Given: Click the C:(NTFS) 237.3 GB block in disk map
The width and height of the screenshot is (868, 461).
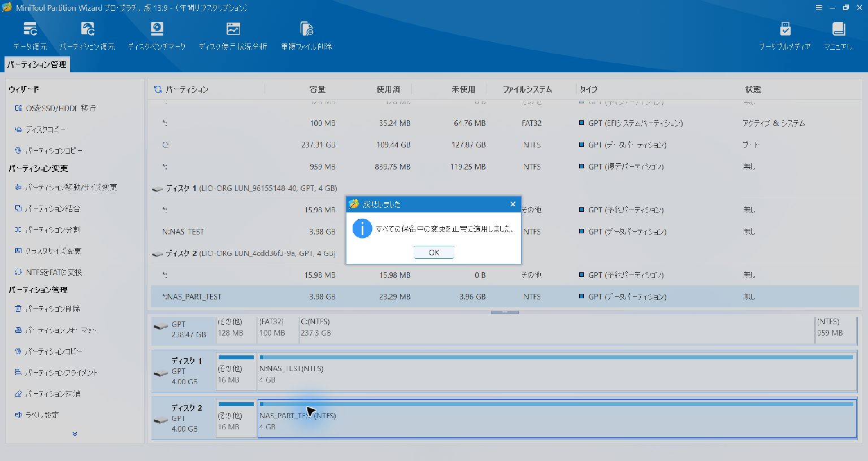Looking at the screenshot, I should pyautogui.click(x=556, y=330).
